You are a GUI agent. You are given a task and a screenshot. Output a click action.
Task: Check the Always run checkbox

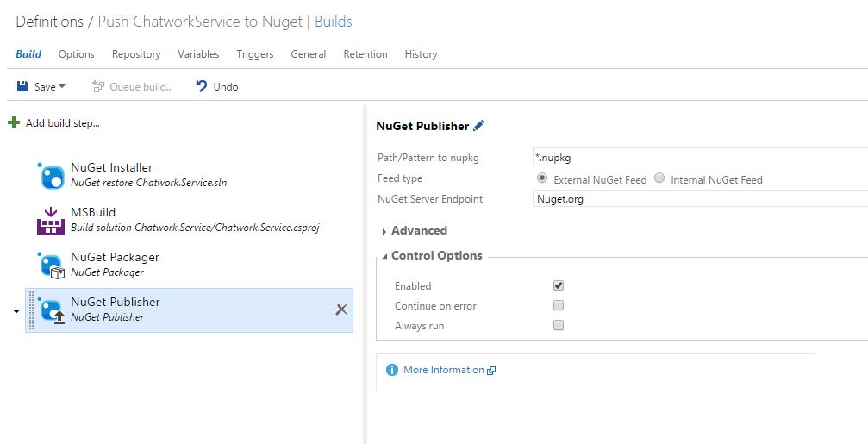(559, 326)
